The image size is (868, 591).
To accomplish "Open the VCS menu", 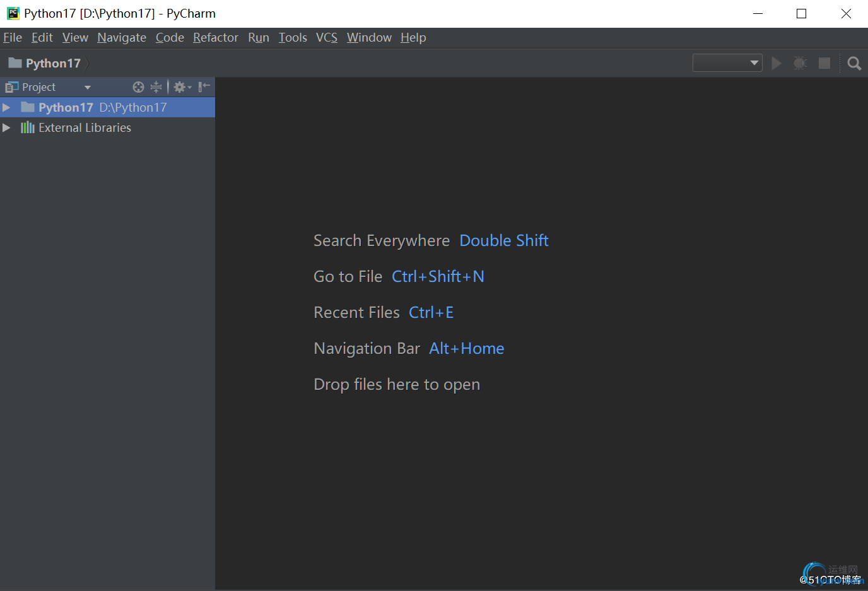I will click(326, 38).
